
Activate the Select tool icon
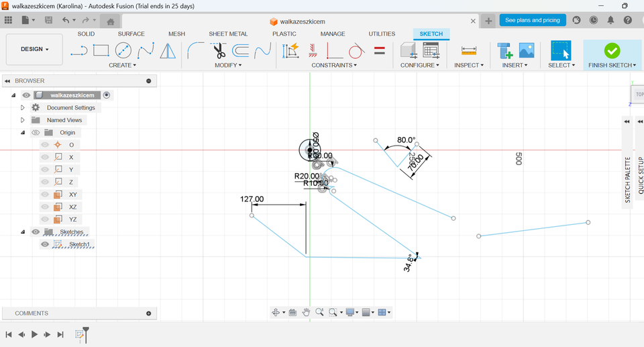click(561, 50)
